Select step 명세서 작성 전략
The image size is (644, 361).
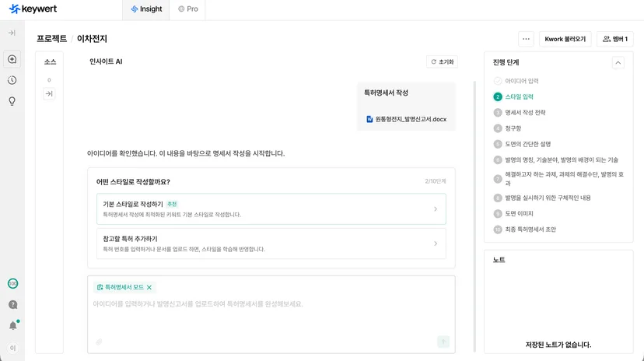click(x=520, y=113)
